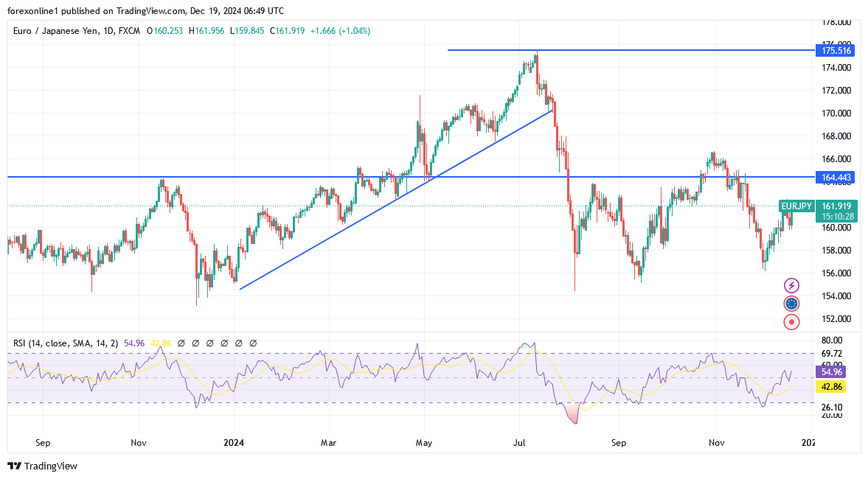Select the EURJPY symbol tag on the price scale
Image resolution: width=868 pixels, height=479 pixels.
tap(796, 206)
